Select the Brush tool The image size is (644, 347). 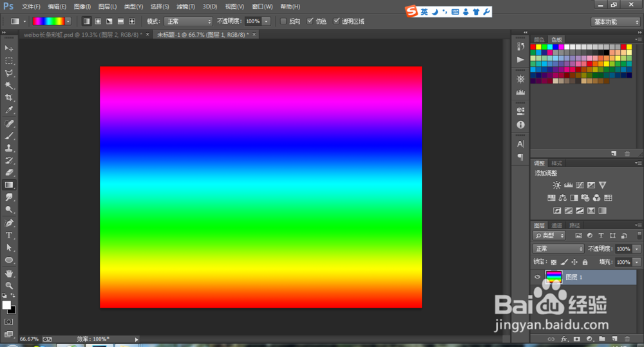pos(8,136)
